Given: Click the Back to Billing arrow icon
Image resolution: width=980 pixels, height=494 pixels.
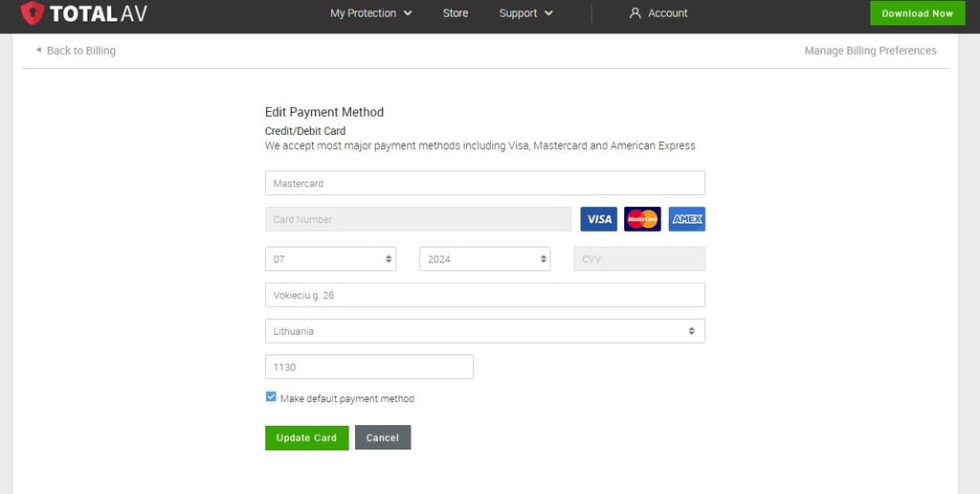Looking at the screenshot, I should point(38,50).
